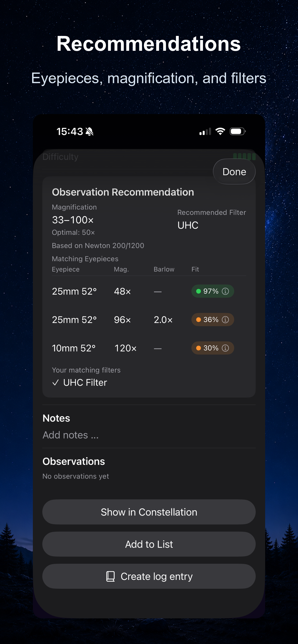This screenshot has width=298, height=644.
Task: Tap the green 97% fit badge
Action: tap(213, 291)
